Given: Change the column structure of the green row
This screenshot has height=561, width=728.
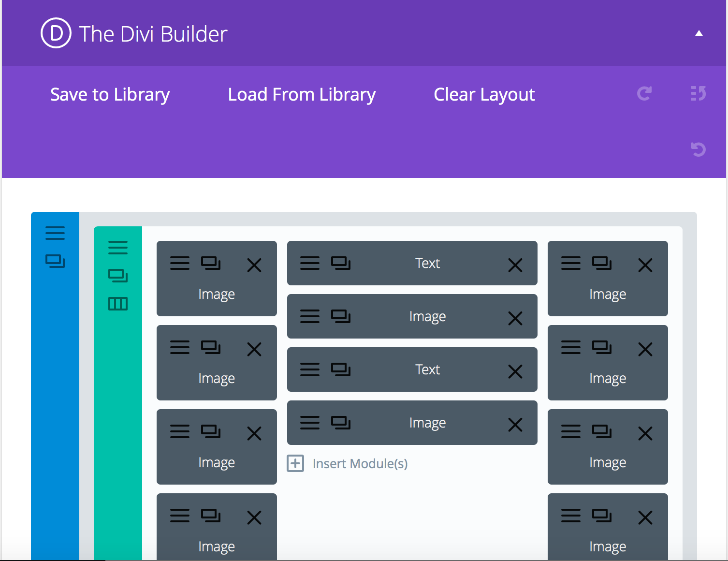Looking at the screenshot, I should click(118, 304).
